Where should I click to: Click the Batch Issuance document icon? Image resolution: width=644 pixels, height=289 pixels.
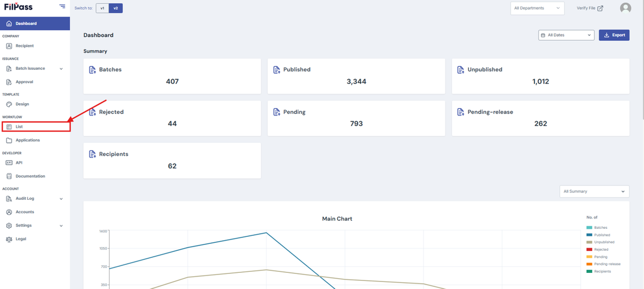(x=9, y=68)
